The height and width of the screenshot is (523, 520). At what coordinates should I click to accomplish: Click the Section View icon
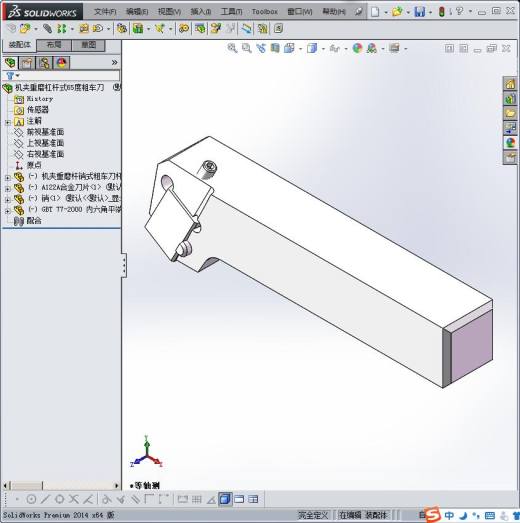pos(275,48)
